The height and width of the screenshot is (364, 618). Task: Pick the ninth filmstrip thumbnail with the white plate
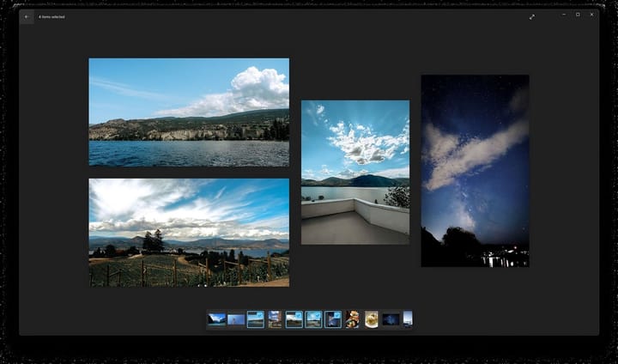pos(372,319)
